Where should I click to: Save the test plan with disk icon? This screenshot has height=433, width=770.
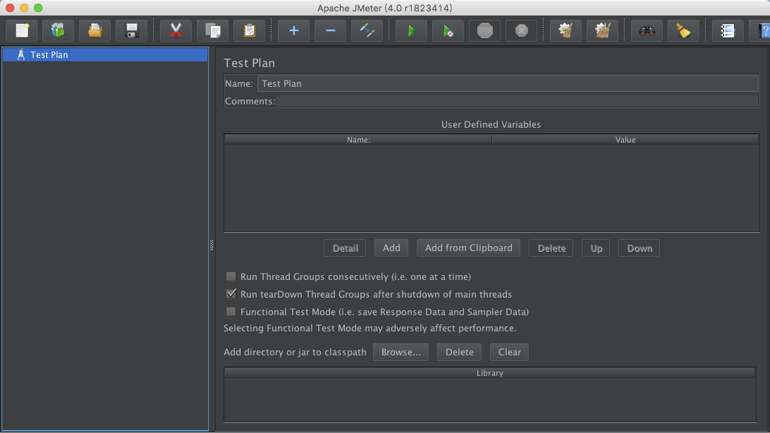132,30
